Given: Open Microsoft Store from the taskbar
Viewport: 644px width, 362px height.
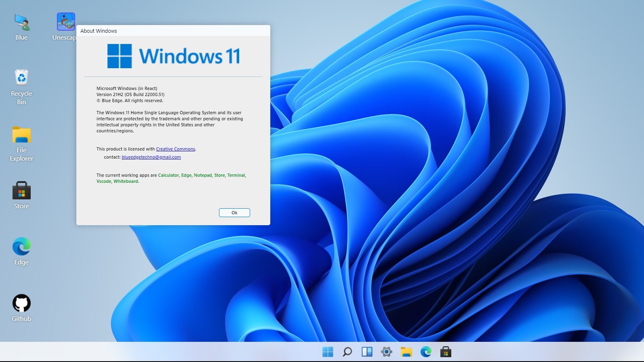Looking at the screenshot, I should click(x=446, y=352).
